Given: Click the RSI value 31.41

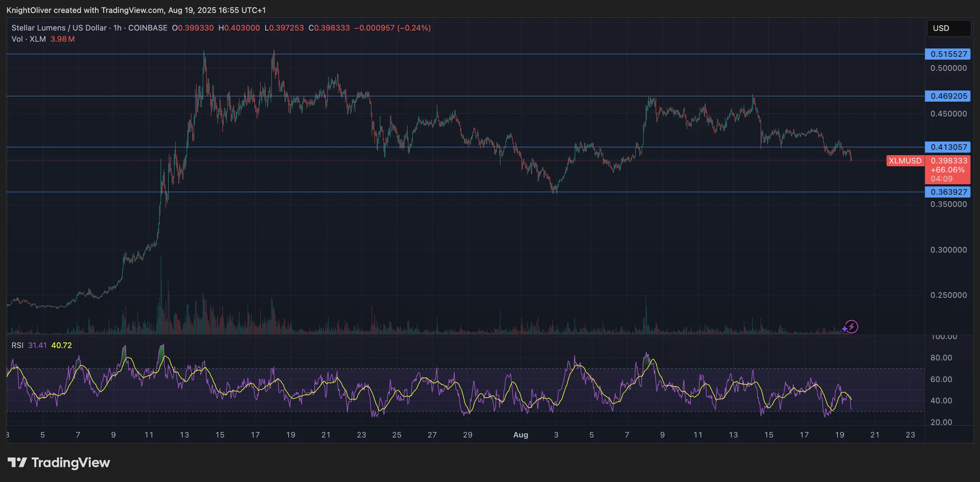Looking at the screenshot, I should 37,345.
